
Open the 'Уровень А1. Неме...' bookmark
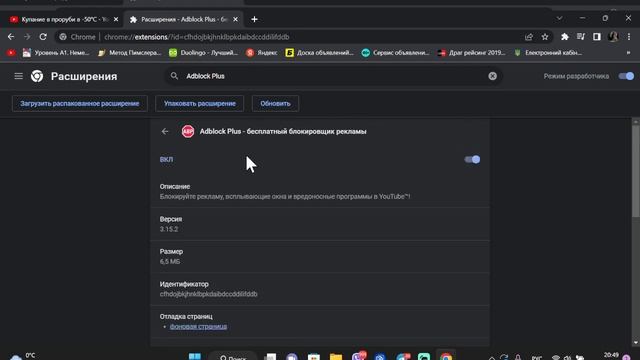[x=56, y=53]
